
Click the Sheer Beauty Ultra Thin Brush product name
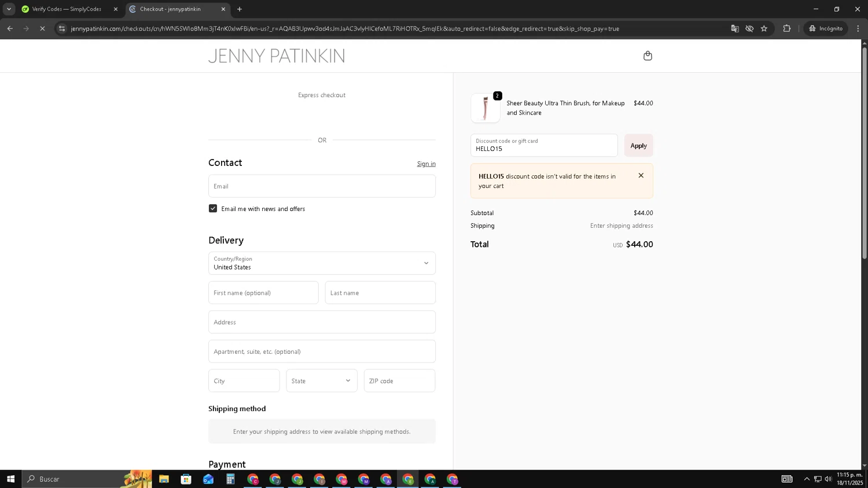[565, 108]
